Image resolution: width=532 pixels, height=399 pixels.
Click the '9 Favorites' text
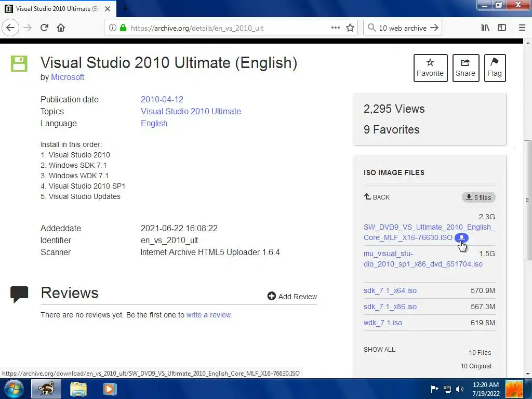point(392,129)
